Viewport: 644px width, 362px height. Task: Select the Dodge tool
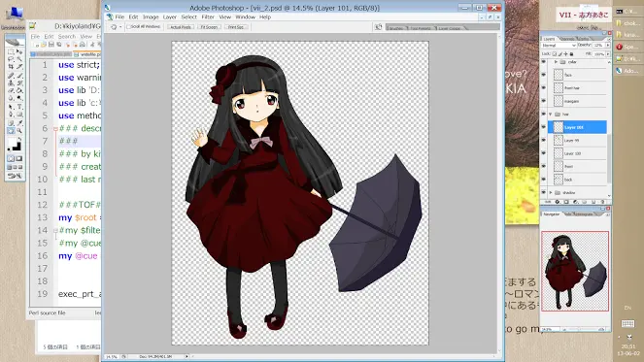(19, 98)
